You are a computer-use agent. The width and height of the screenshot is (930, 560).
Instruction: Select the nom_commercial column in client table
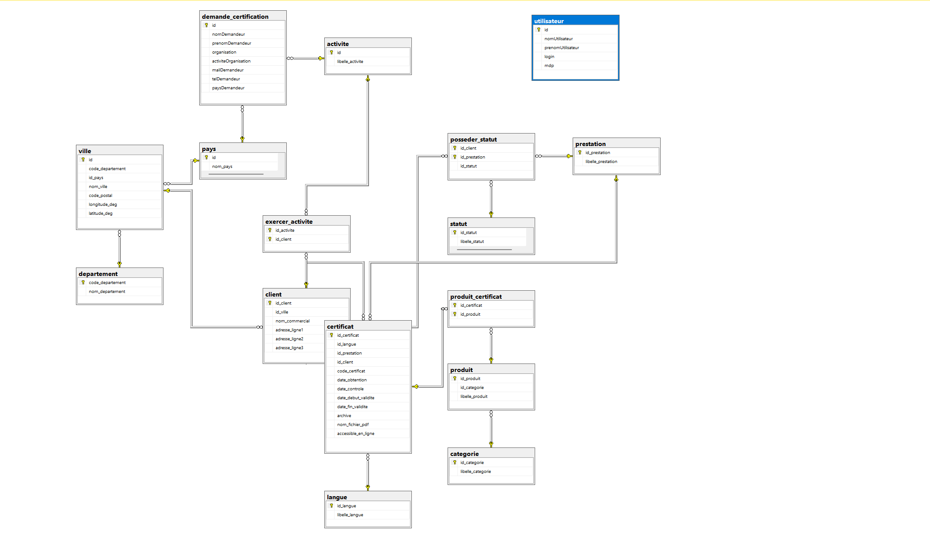coord(293,321)
